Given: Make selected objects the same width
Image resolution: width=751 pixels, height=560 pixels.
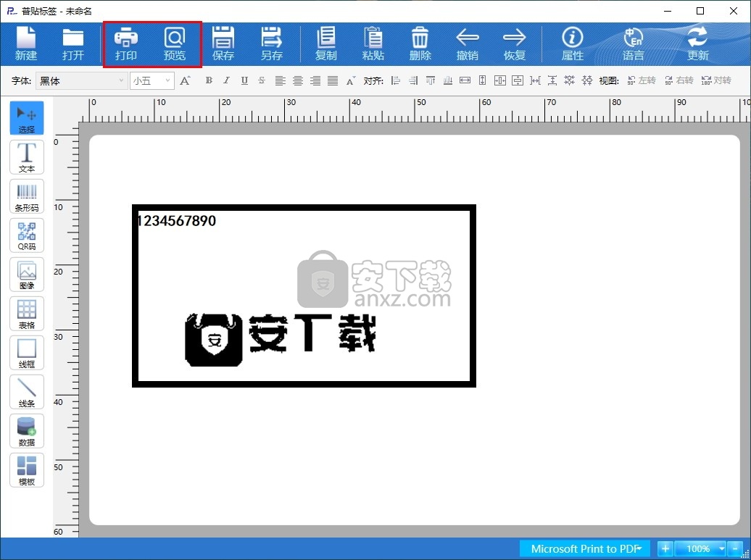Looking at the screenshot, I should tap(465, 80).
